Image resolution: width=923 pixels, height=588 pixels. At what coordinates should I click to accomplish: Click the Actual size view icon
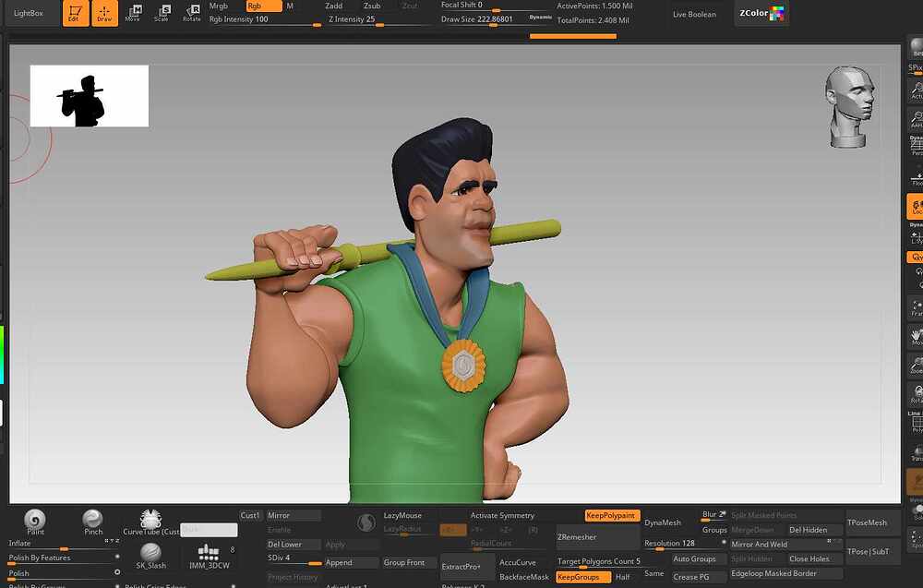point(916,90)
